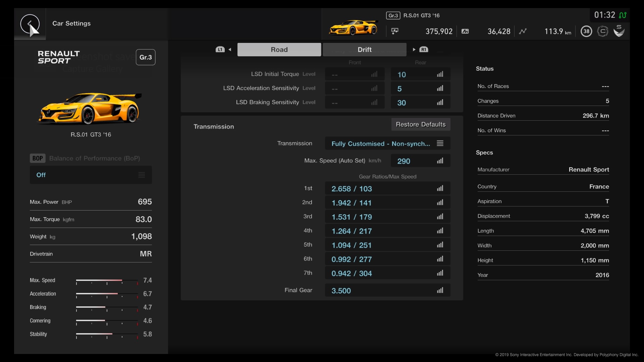644x362 pixels.
Task: Select 6th gear ratio 0.992 / 277
Action: 387,259
